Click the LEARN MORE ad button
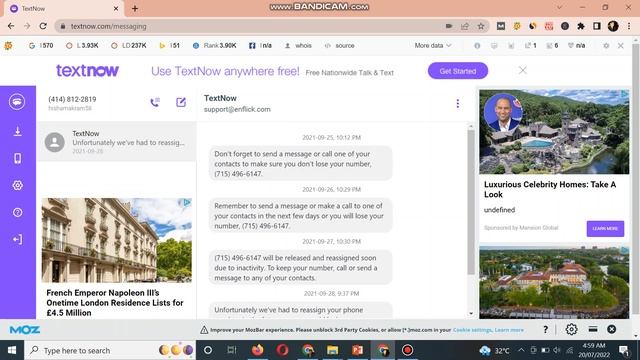 point(605,229)
